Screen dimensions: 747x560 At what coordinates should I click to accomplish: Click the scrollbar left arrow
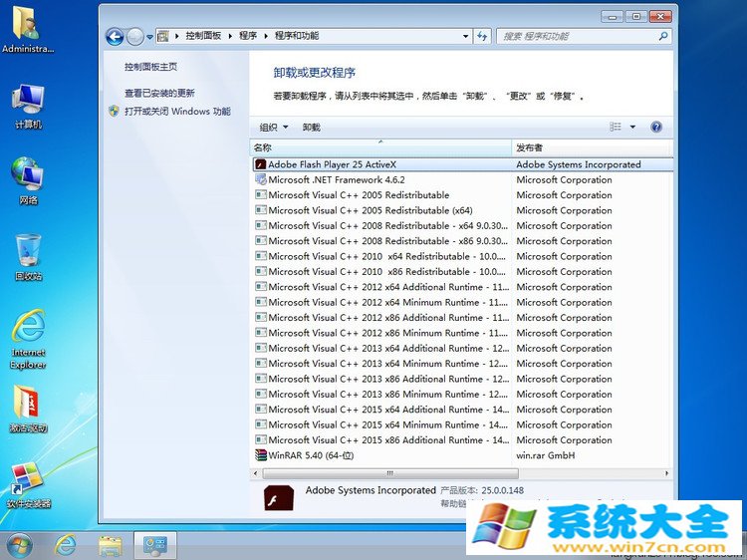(x=256, y=473)
